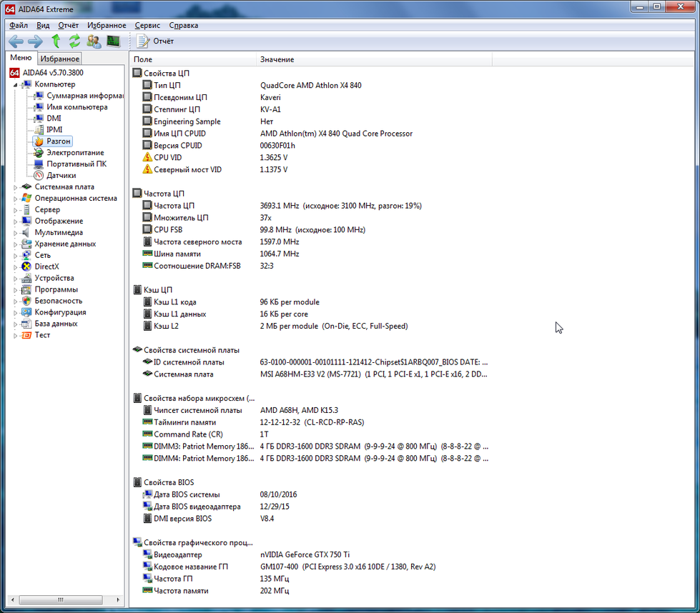Click the Видеоадаптер row icon
Image resolution: width=700 pixels, height=613 pixels.
pos(147,554)
